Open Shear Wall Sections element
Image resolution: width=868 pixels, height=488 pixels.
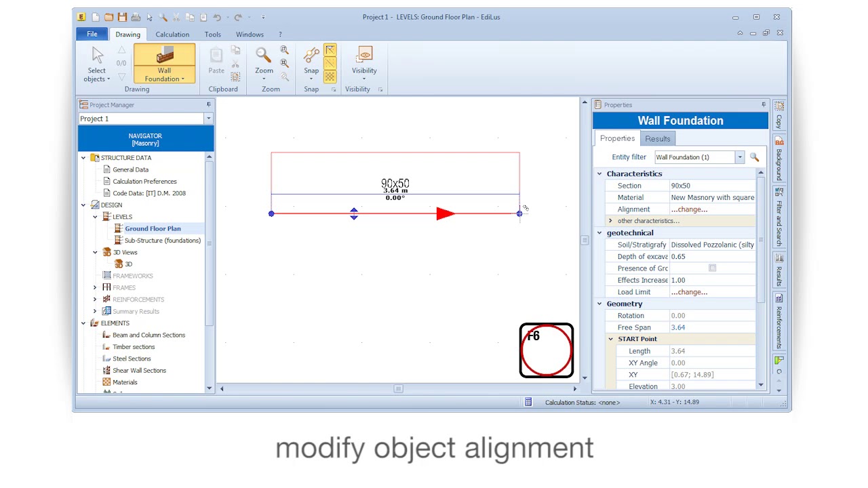click(139, 371)
